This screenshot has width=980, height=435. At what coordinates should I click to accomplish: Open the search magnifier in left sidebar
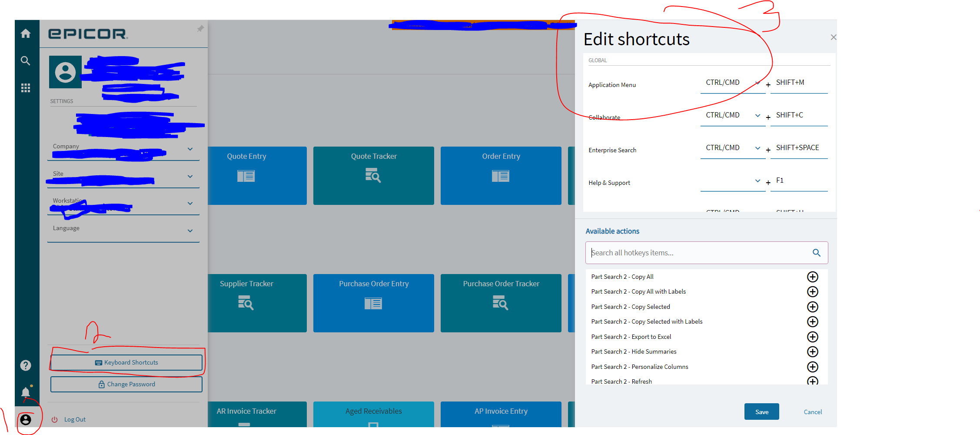tap(26, 61)
